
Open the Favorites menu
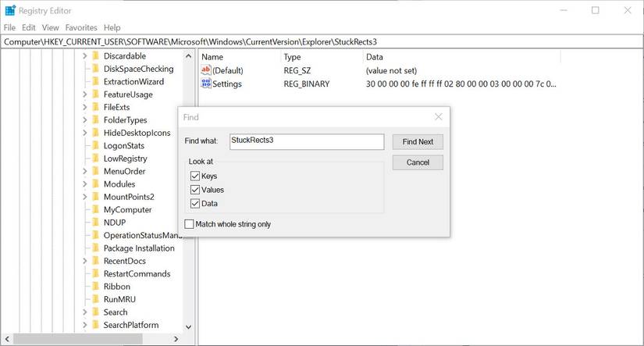click(81, 27)
